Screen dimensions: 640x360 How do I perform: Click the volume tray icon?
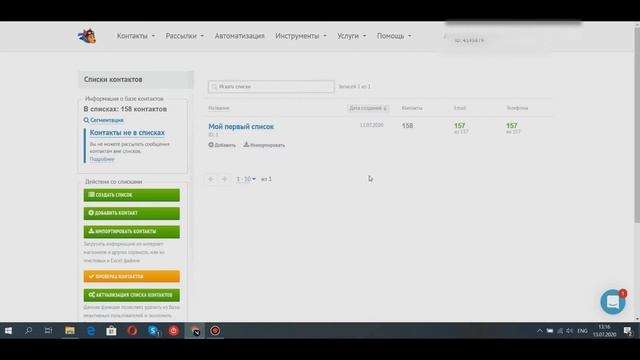click(570, 331)
